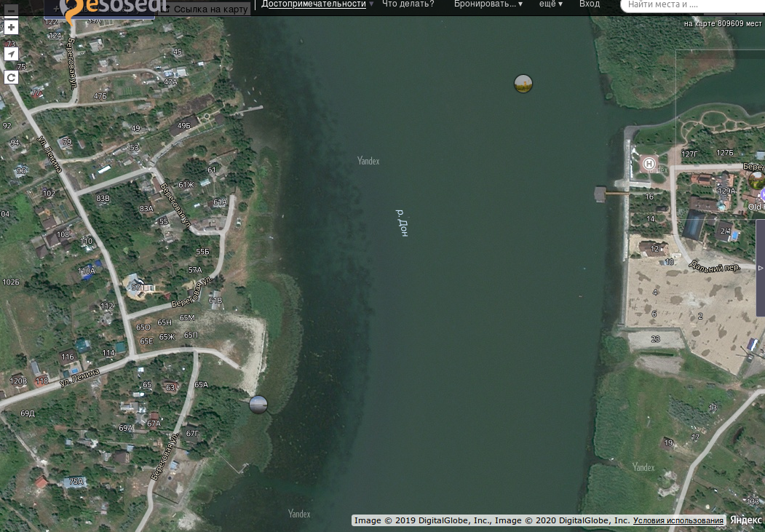Click house number 129А
The width and height of the screenshot is (765, 532).
pyautogui.click(x=726, y=191)
